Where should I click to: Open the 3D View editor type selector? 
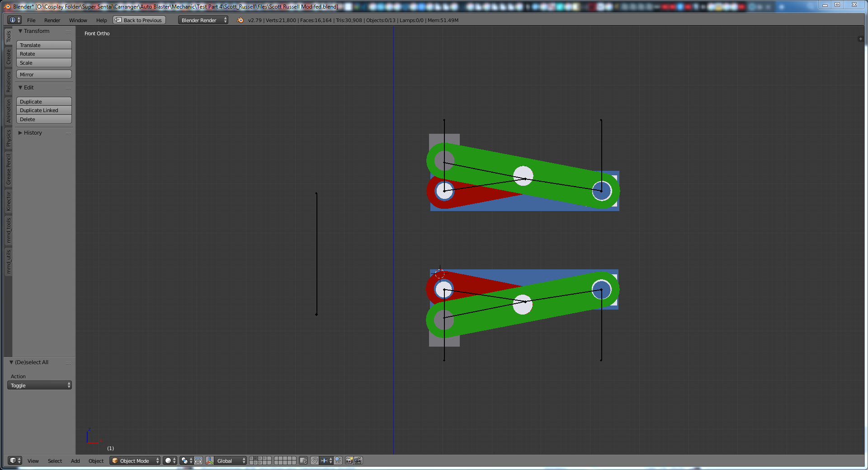click(x=14, y=461)
